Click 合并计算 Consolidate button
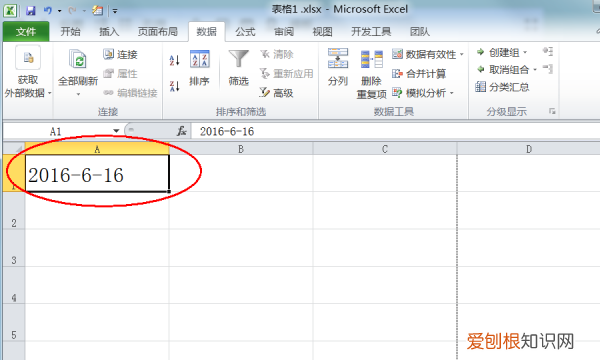This screenshot has height=360, width=600. tap(419, 73)
